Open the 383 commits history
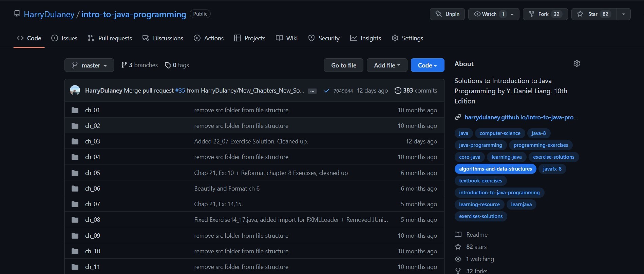The image size is (644, 274). pyautogui.click(x=416, y=91)
